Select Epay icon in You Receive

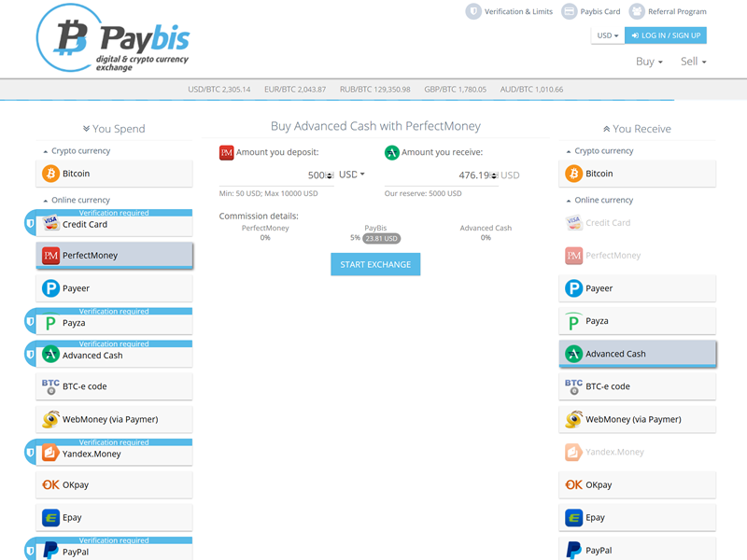click(574, 518)
